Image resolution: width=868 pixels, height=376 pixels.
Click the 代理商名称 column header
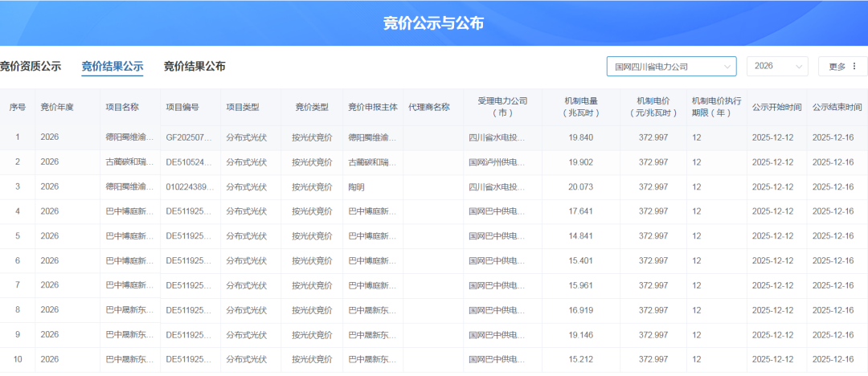[428, 108]
